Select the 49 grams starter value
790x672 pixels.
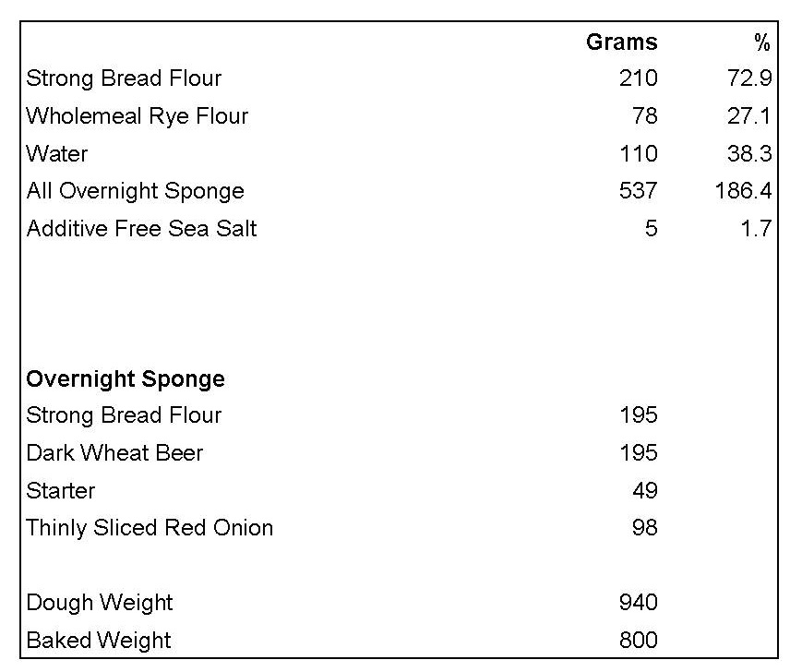click(x=645, y=490)
